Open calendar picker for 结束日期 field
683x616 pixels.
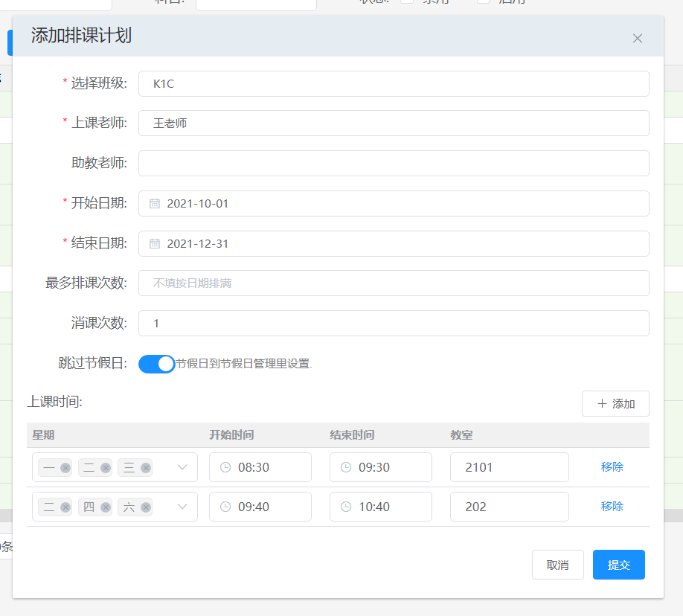(x=155, y=243)
